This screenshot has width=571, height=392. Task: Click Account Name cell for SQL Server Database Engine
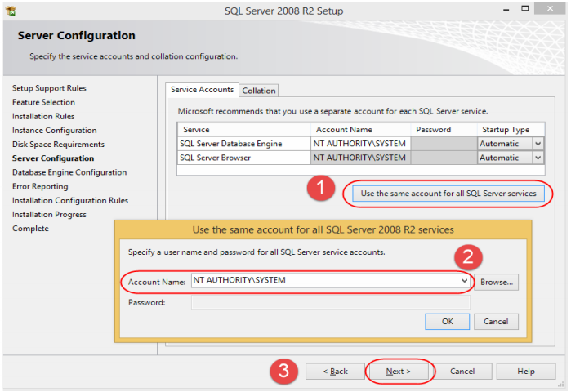[x=360, y=144]
